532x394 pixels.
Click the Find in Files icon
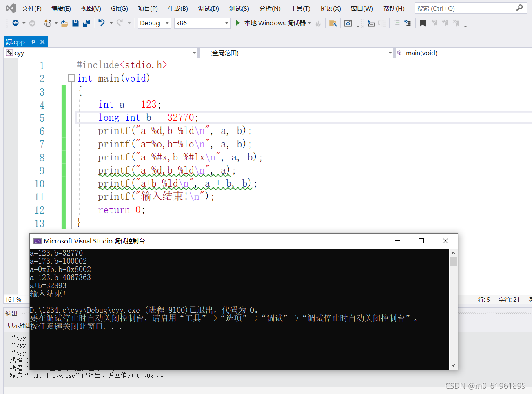pyautogui.click(x=333, y=23)
